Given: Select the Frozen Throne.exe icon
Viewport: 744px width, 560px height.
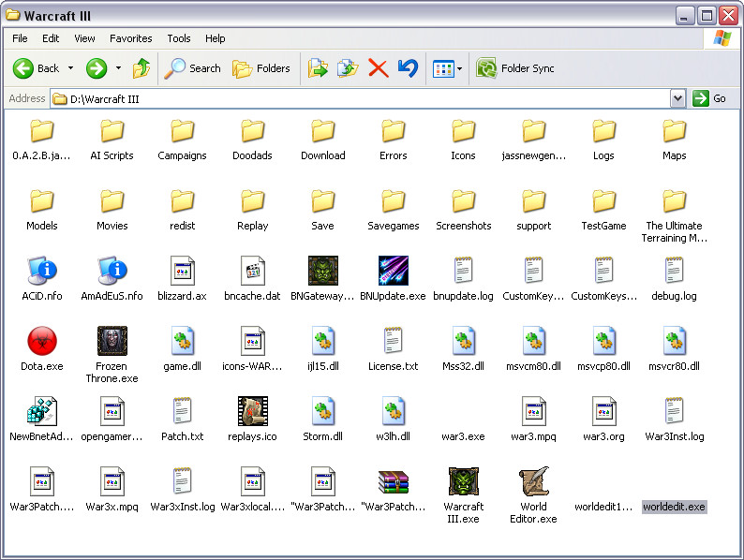Looking at the screenshot, I should coord(112,341).
